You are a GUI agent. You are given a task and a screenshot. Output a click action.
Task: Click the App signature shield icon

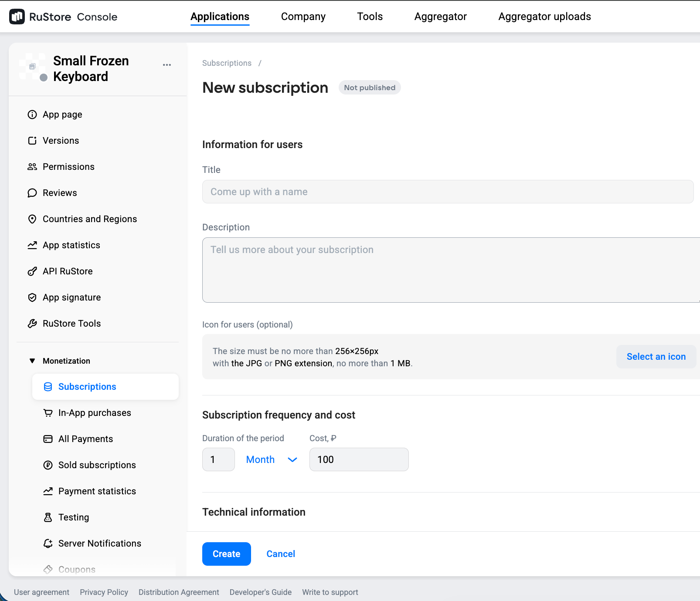32,297
